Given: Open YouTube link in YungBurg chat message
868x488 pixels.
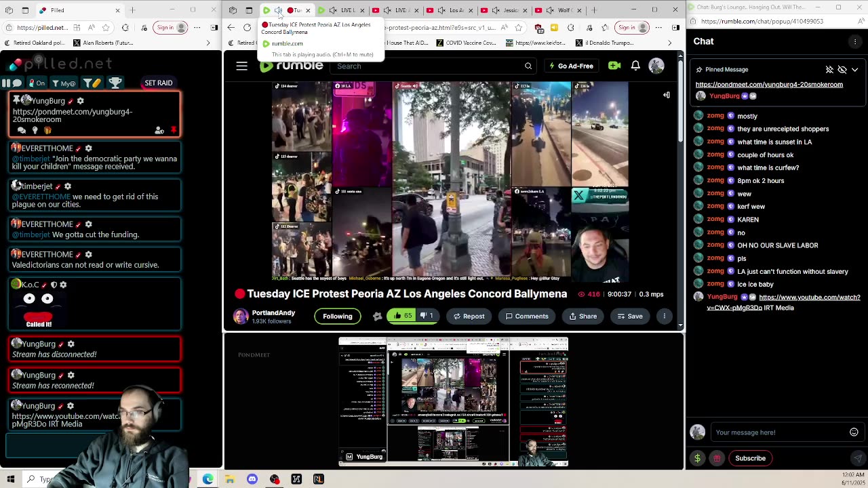Looking at the screenshot, I should click(783, 302).
